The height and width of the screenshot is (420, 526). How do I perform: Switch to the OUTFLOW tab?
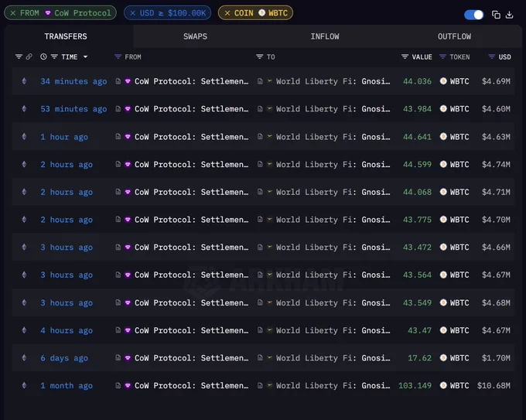(x=454, y=36)
